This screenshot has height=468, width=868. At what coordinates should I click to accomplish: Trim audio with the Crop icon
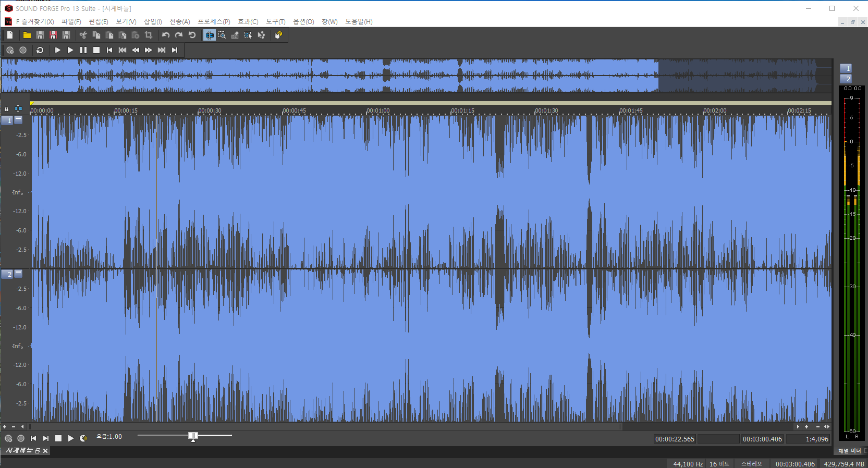point(149,35)
